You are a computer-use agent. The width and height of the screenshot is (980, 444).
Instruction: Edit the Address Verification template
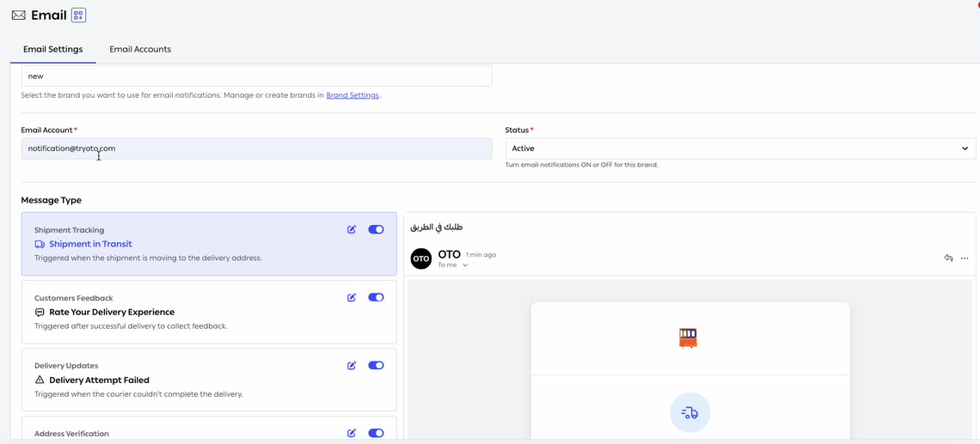tap(352, 433)
